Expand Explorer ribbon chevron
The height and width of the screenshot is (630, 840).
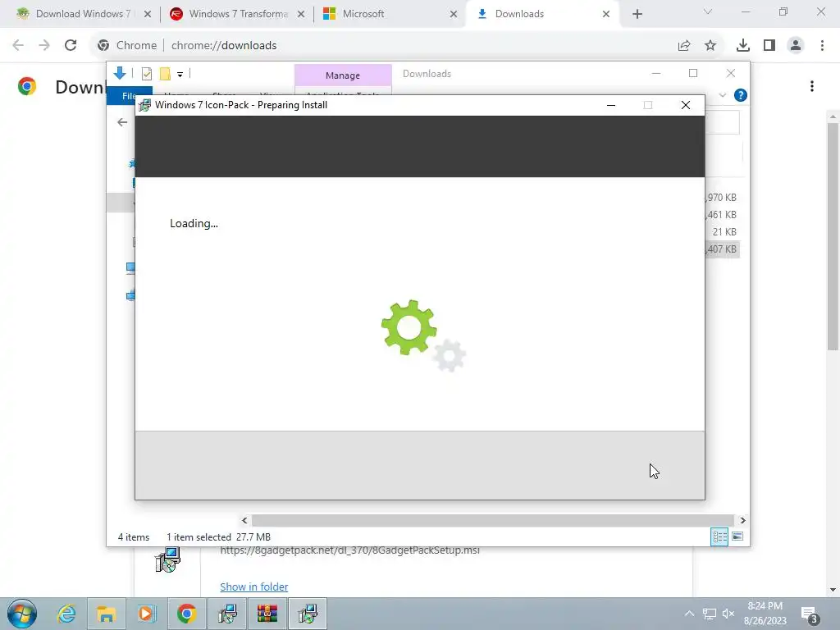coord(722,95)
